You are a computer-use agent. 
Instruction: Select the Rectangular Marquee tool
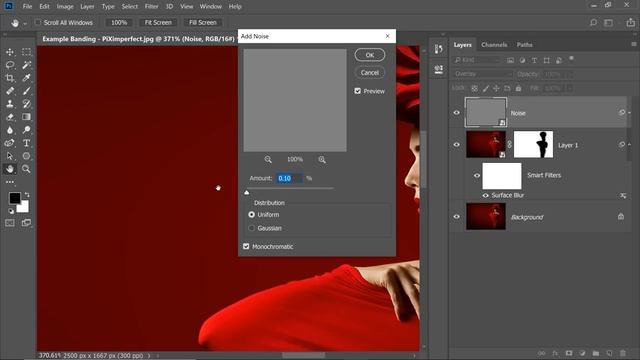click(27, 52)
